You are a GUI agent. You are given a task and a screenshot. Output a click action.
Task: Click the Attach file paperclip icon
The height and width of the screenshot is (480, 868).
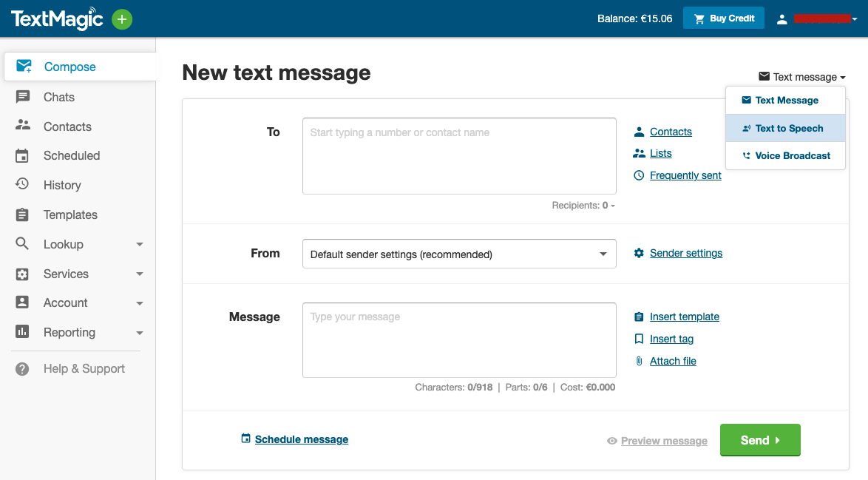639,361
